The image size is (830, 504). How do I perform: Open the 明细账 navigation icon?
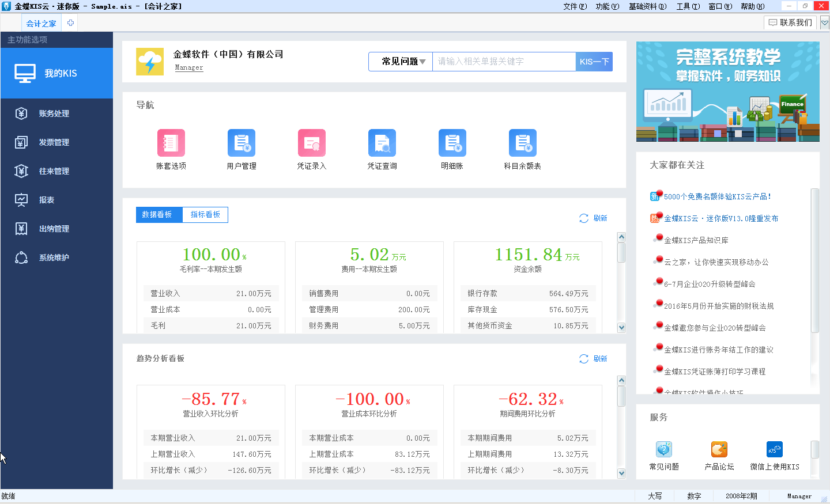pyautogui.click(x=452, y=143)
